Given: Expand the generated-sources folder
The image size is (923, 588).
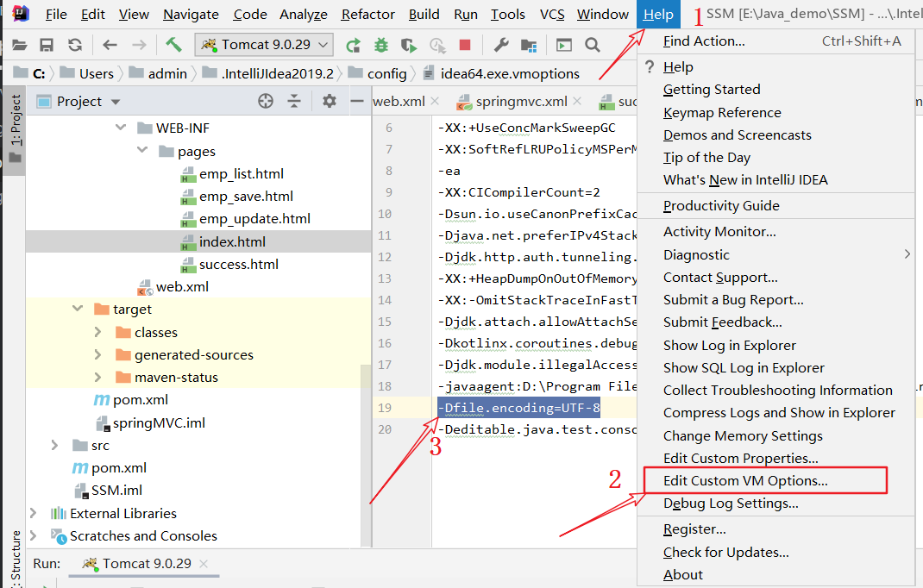Looking at the screenshot, I should point(97,354).
